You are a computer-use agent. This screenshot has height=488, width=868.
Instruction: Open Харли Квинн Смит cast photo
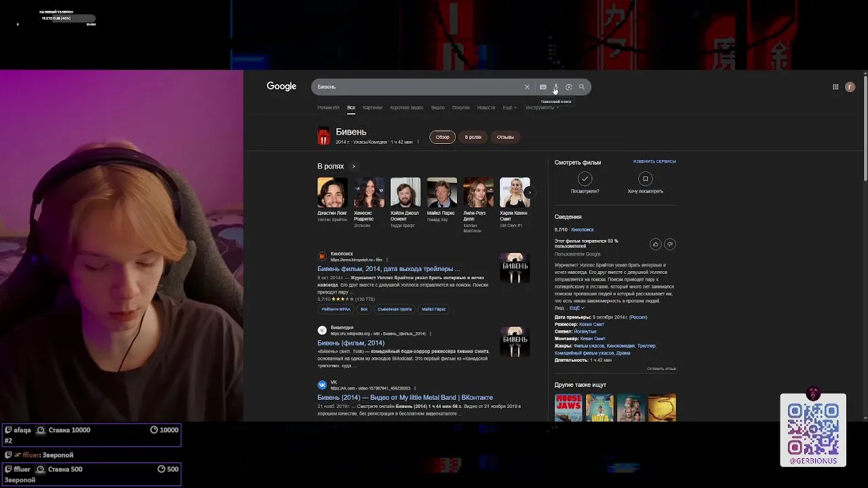click(x=515, y=192)
